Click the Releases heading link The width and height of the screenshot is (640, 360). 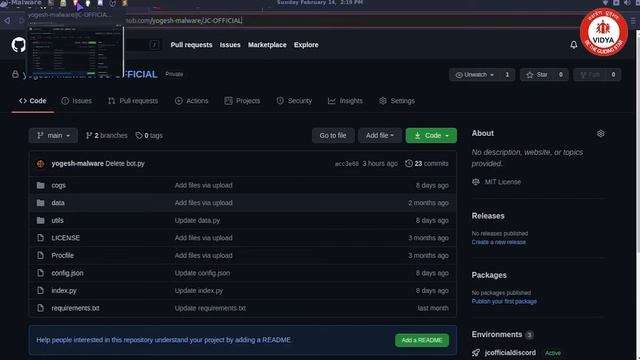click(488, 216)
